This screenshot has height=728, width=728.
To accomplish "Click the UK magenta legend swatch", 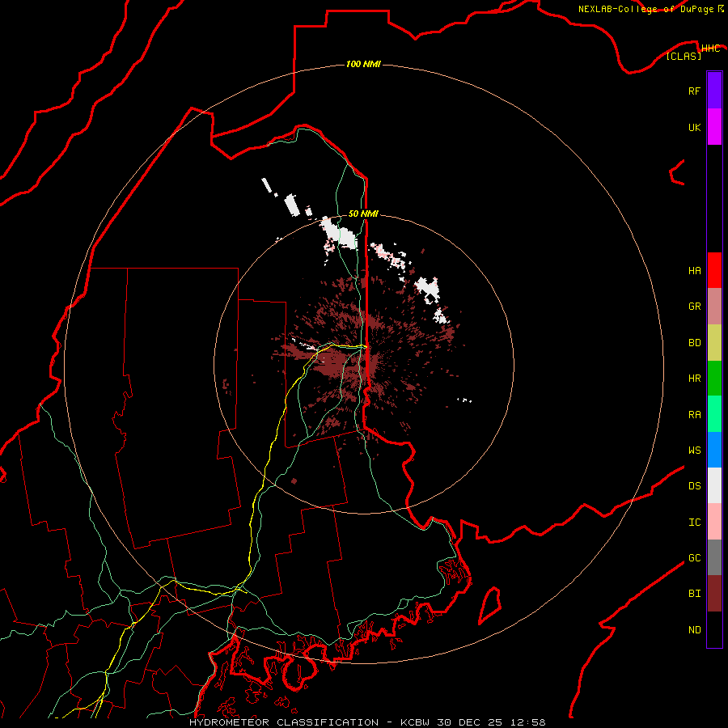I will pos(714,127).
